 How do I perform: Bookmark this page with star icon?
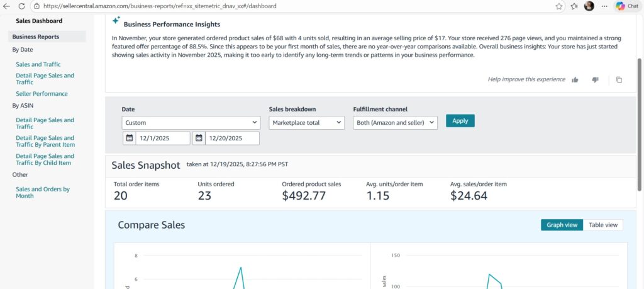tap(558, 6)
